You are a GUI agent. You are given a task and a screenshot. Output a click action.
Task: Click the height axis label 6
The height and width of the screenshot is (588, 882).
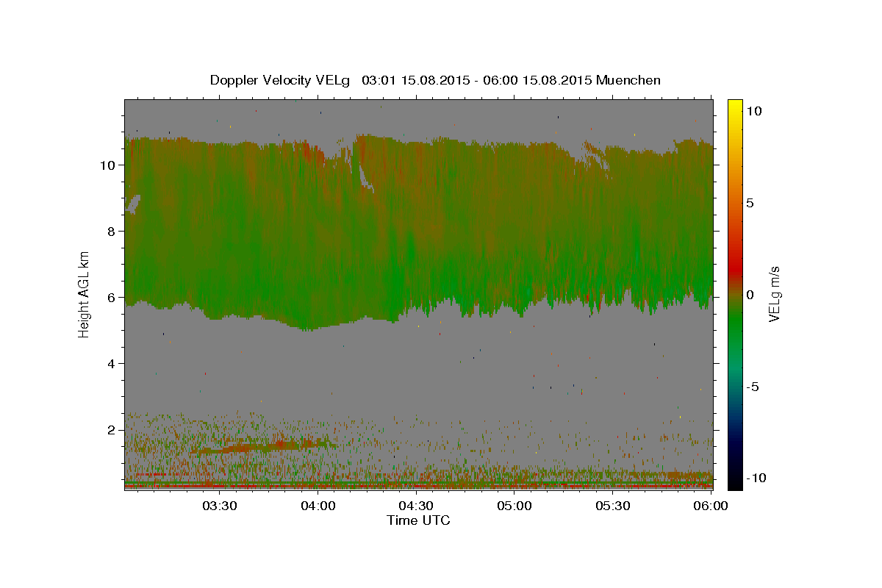[x=111, y=297]
